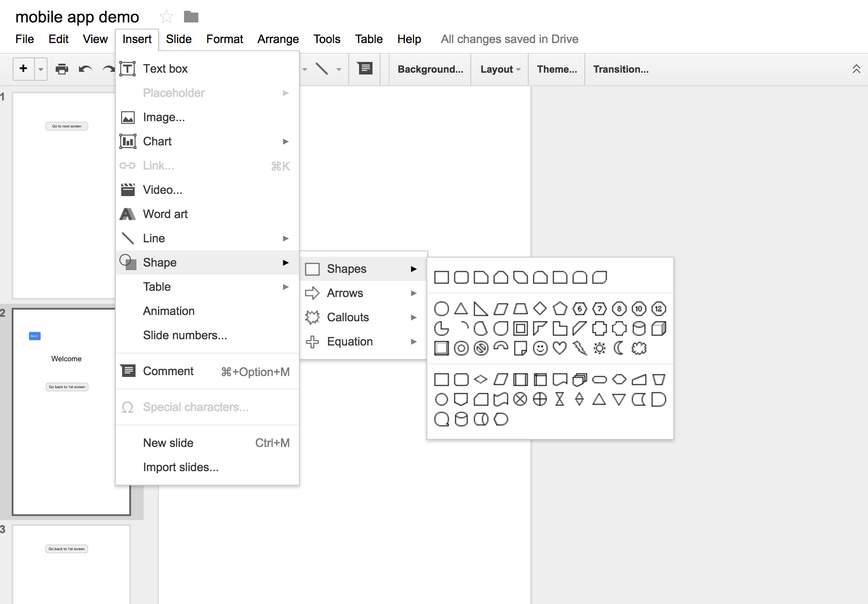Open the Format menu
Screen dimensions: 868x604
[x=224, y=39]
